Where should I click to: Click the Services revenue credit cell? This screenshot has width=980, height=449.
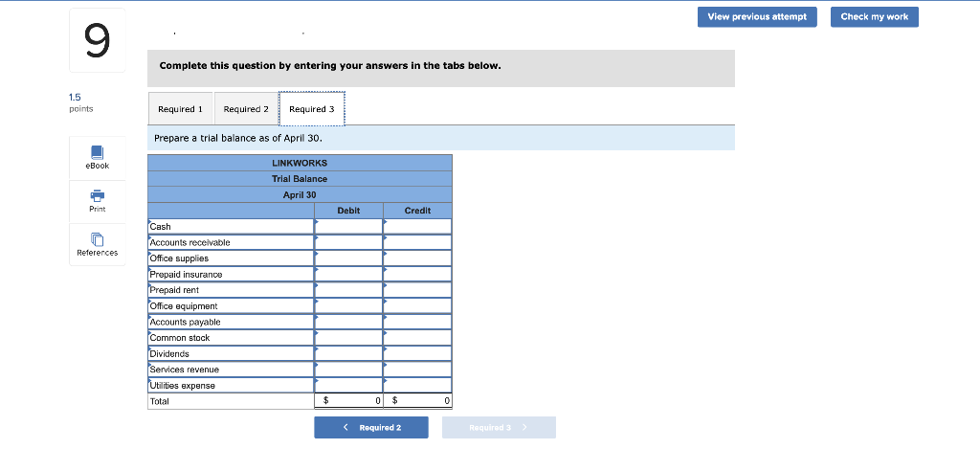417,370
